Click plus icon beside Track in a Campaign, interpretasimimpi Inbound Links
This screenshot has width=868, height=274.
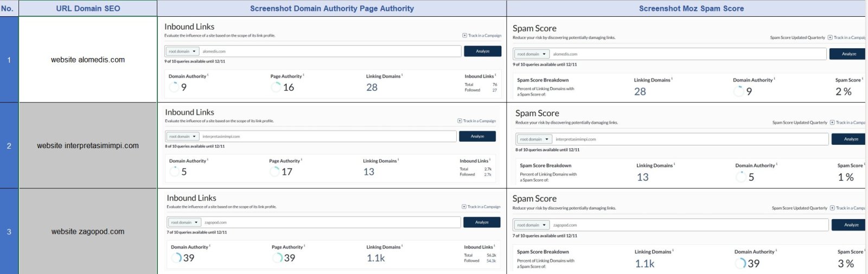[x=459, y=121]
